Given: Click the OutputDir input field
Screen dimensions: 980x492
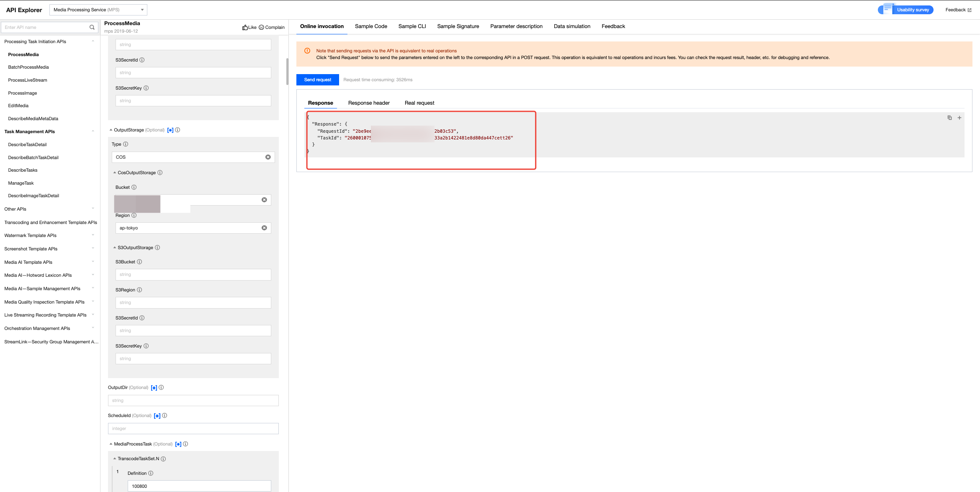Looking at the screenshot, I should point(193,401).
